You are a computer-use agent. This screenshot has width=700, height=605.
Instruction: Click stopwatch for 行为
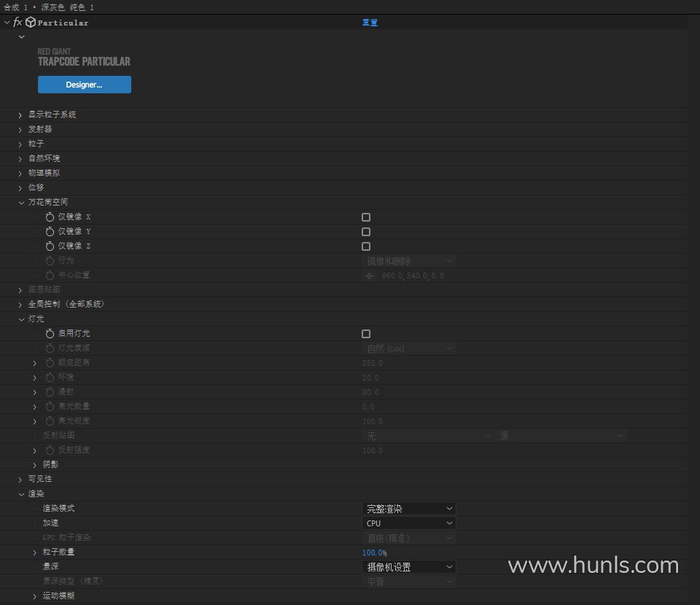pos(50,260)
